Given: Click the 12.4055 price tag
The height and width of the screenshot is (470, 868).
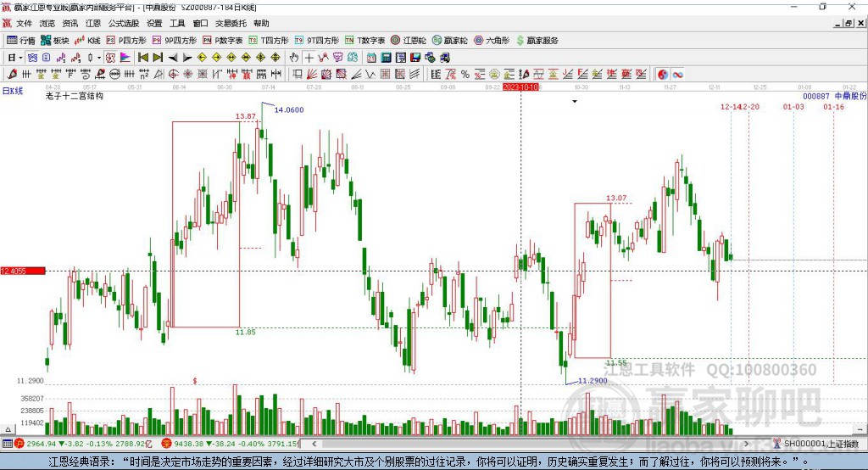Looking at the screenshot, I should coord(23,271).
